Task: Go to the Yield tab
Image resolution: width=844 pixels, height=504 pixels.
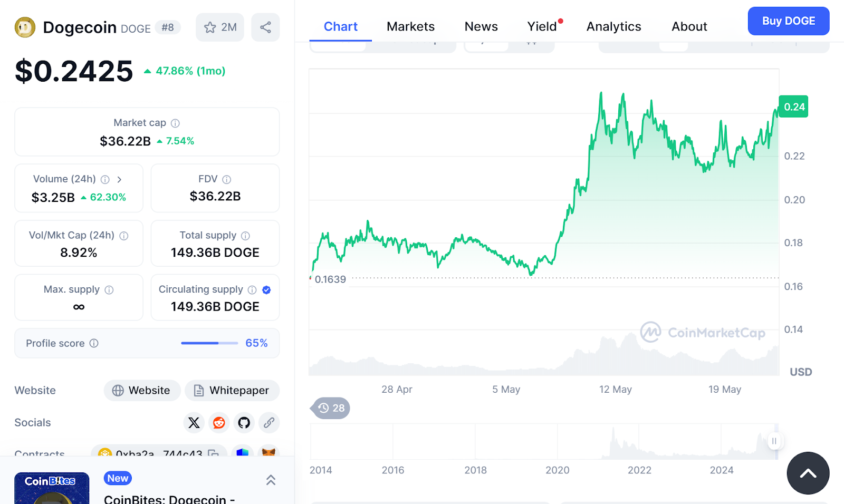Action: [542, 26]
